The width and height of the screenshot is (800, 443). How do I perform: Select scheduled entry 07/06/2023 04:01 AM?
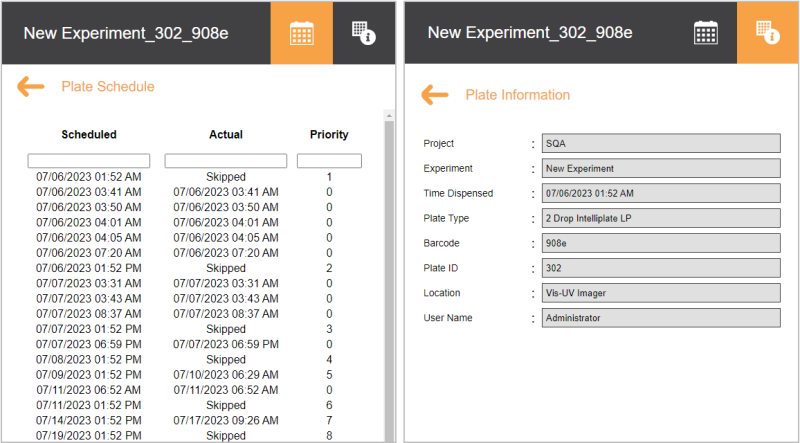click(x=89, y=223)
